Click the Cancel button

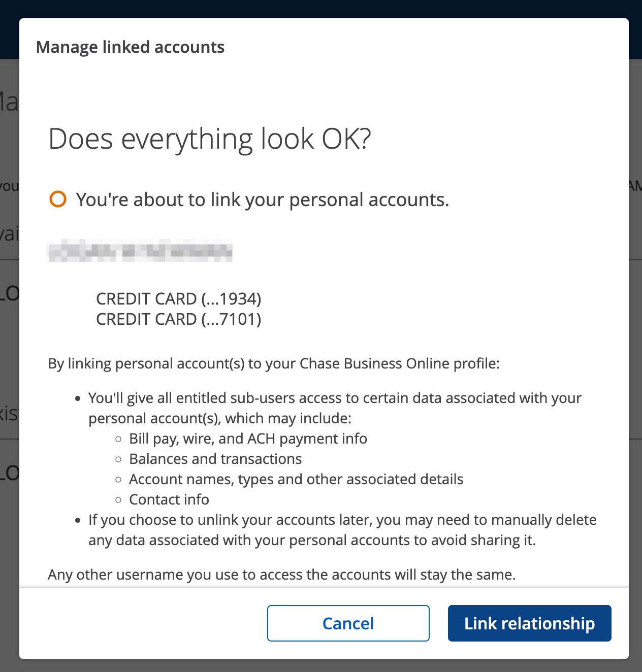348,623
